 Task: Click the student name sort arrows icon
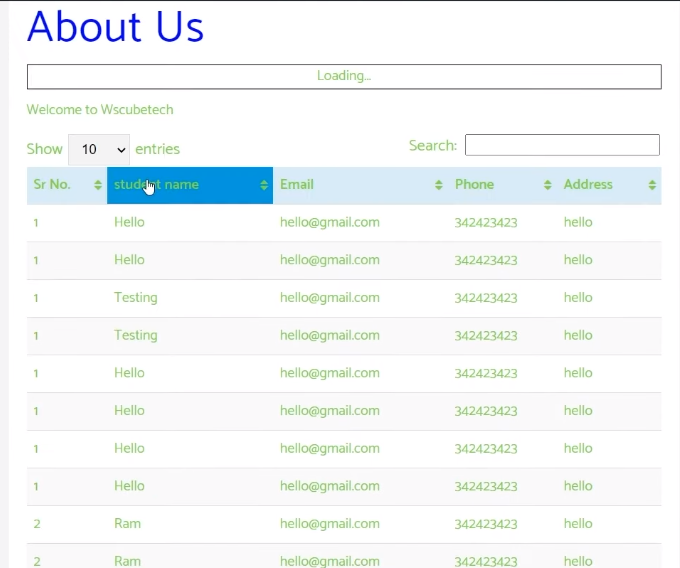pyautogui.click(x=264, y=185)
